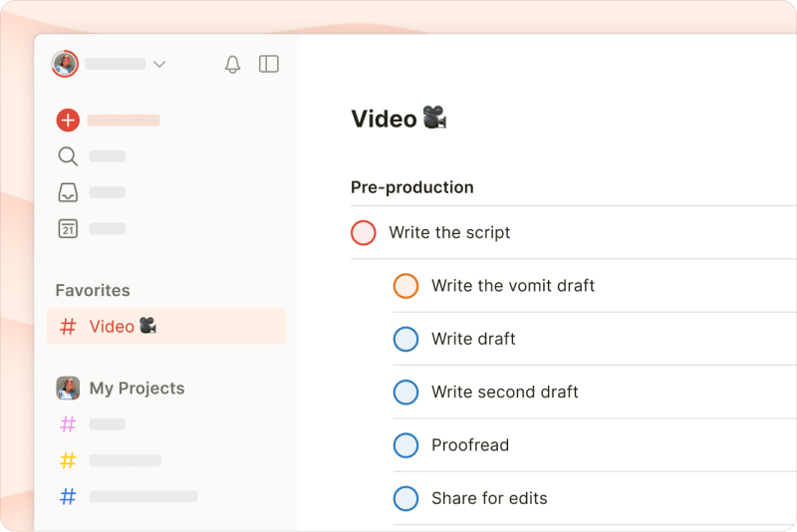Open the Write the script task
797x532 pixels.
click(449, 233)
